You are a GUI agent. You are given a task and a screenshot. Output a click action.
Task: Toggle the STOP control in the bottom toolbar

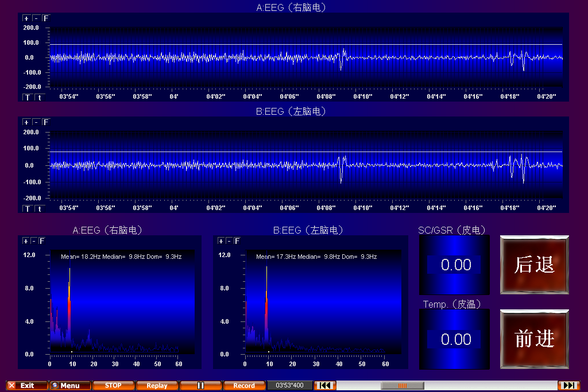point(113,385)
